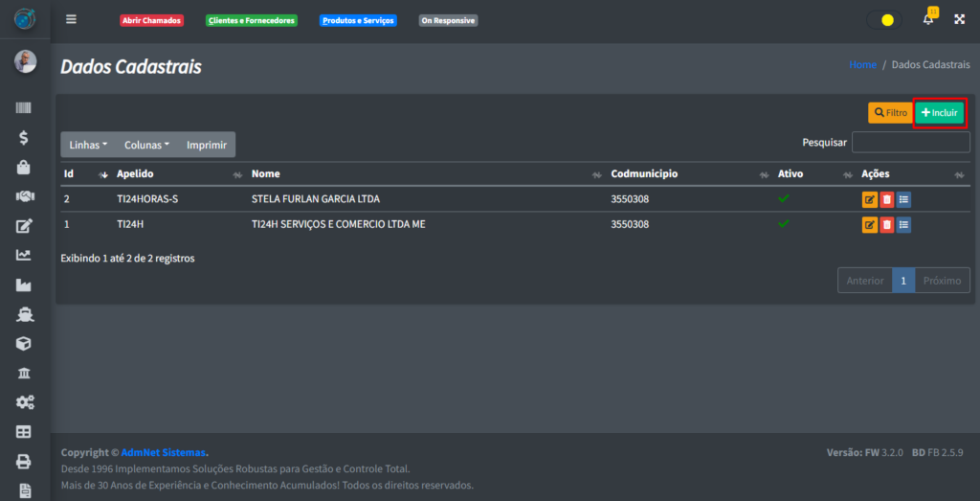
Task: Expand the Linhas dropdown
Action: pyautogui.click(x=88, y=145)
